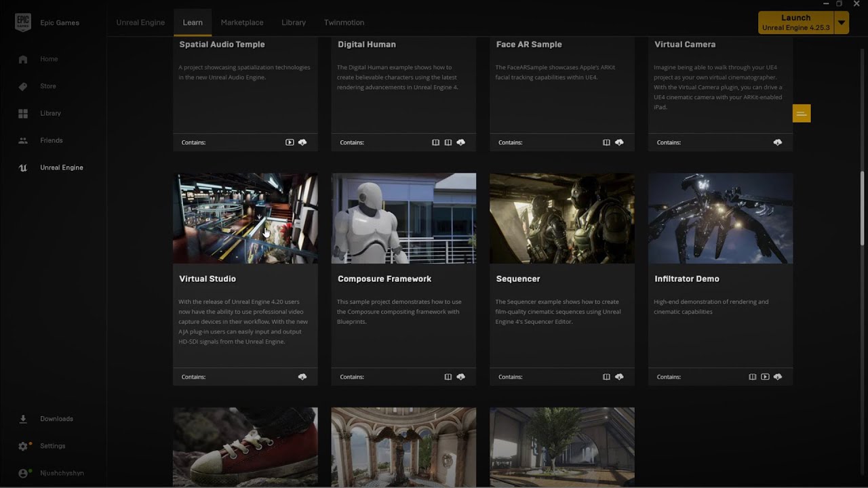This screenshot has width=868, height=488.
Task: Open the Sequencer soldiers thumbnail
Action: tap(562, 218)
